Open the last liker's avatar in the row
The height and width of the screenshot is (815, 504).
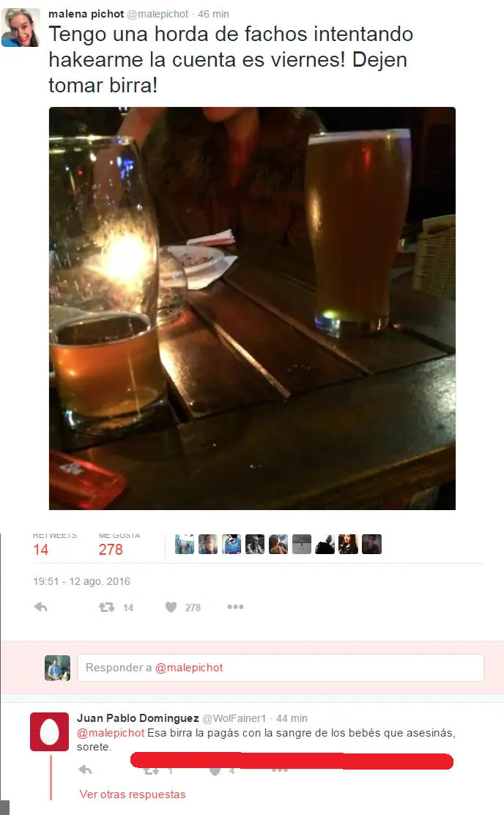click(371, 545)
